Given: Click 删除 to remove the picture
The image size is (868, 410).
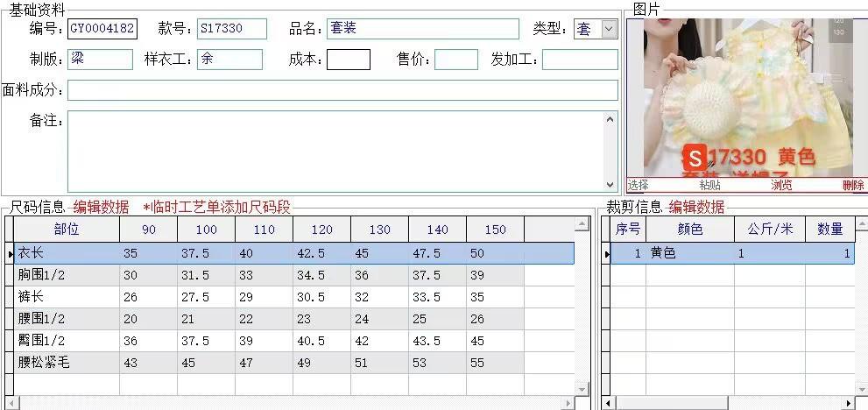Looking at the screenshot, I should click(853, 185).
